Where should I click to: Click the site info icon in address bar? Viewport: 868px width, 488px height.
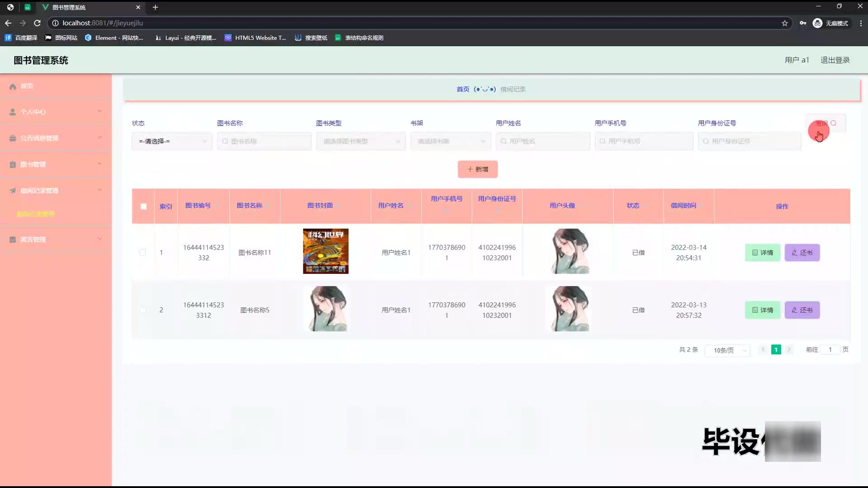click(x=55, y=23)
